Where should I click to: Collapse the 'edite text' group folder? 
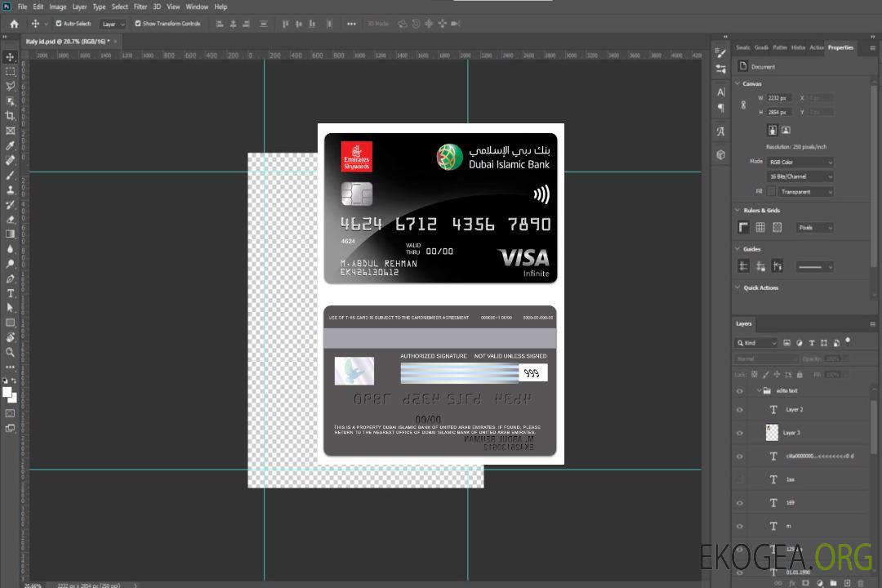pos(758,390)
